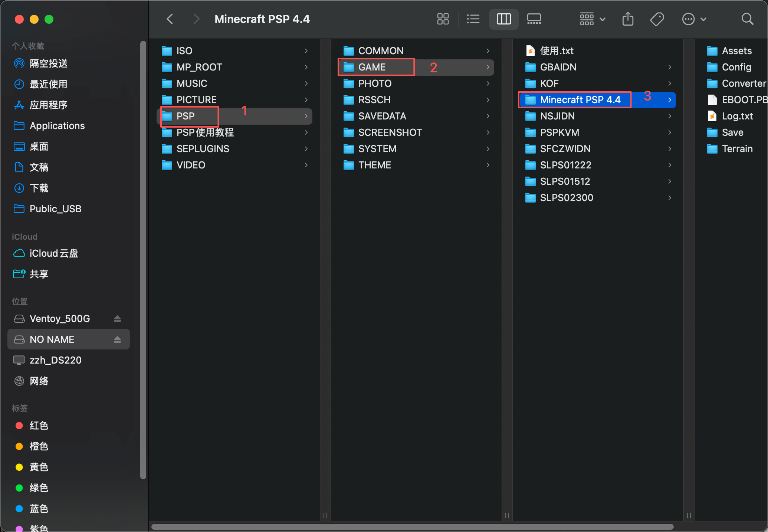This screenshot has width=768, height=532.
Task: Eject the Ventoy_500G drive
Action: [117, 319]
